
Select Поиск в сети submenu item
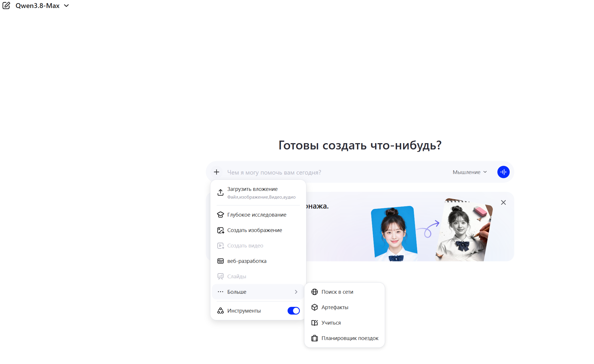pyautogui.click(x=344, y=292)
